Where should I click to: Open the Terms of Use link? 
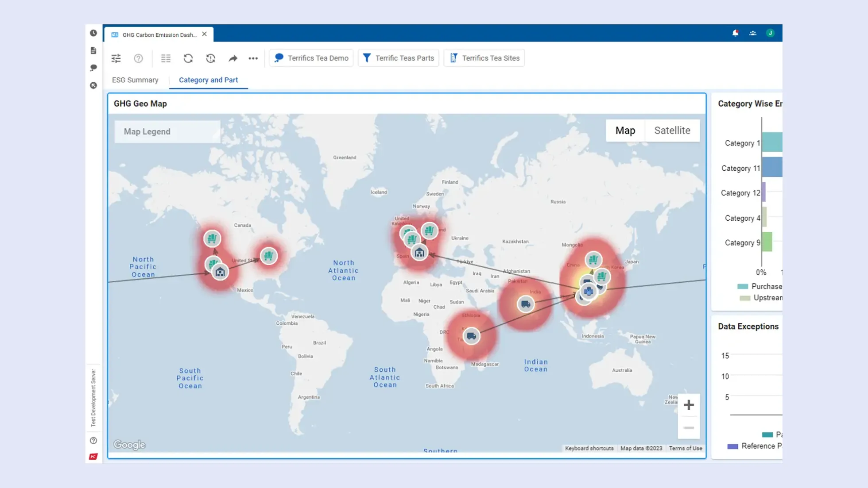685,448
